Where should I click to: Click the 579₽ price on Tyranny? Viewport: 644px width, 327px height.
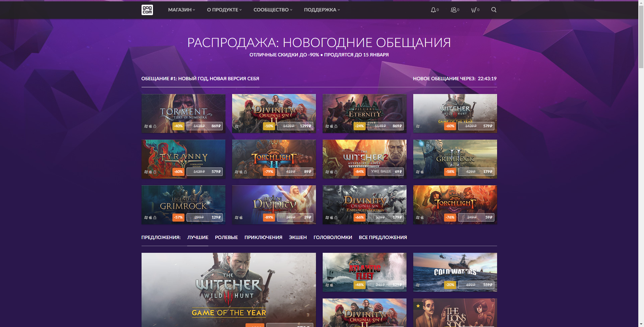(216, 172)
